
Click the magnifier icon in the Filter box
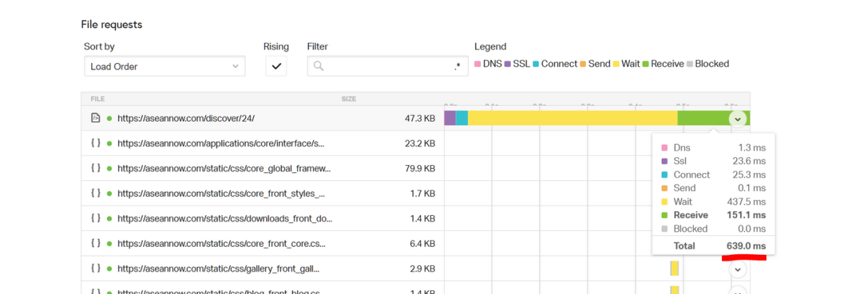tap(318, 67)
